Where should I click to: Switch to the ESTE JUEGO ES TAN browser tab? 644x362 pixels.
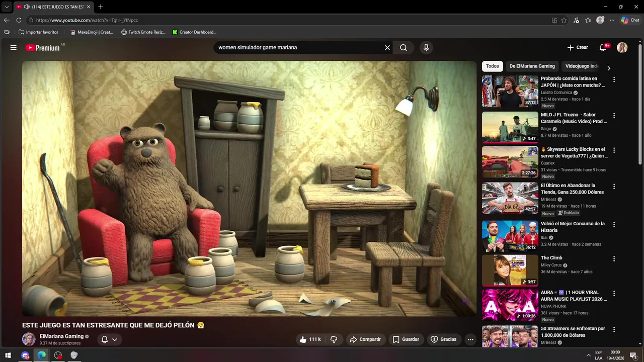click(x=53, y=7)
